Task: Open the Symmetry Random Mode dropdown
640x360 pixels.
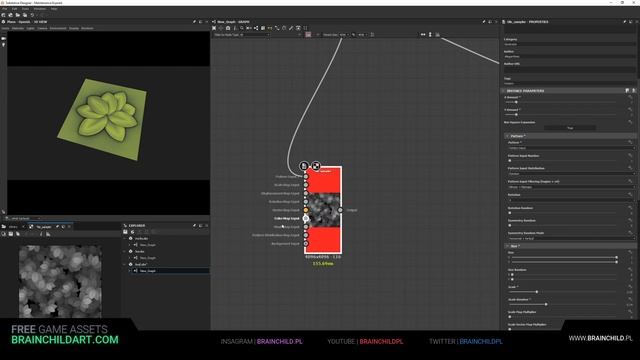Action: point(571,238)
